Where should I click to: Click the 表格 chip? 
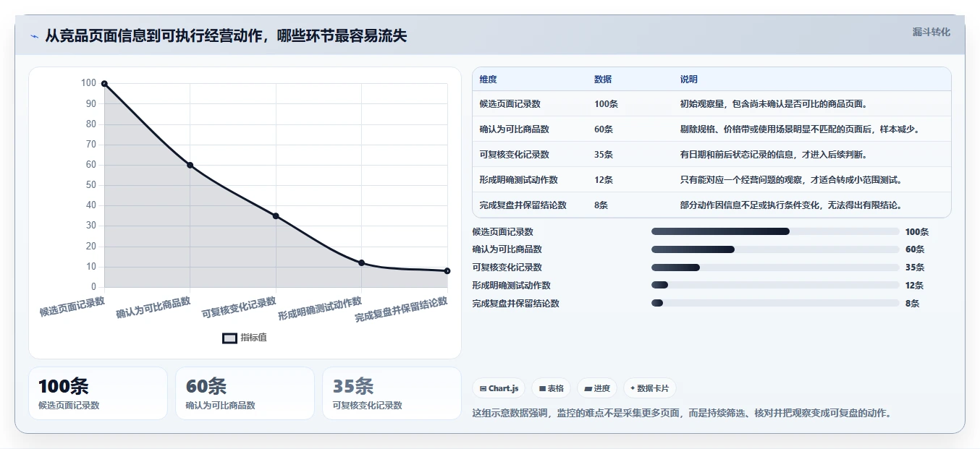pos(551,388)
